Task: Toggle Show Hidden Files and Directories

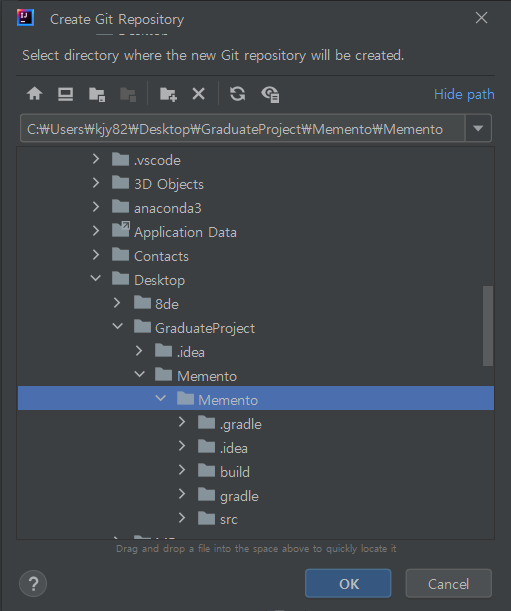Action: click(270, 94)
